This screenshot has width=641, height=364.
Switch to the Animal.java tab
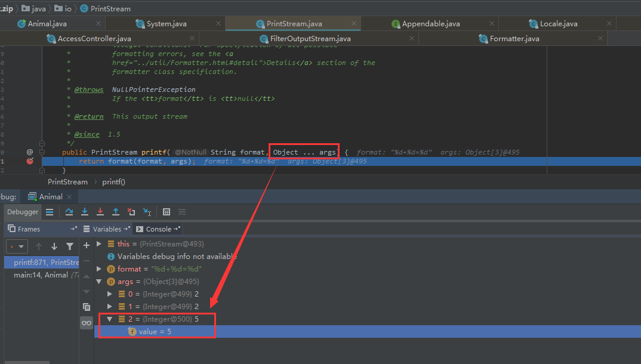(x=47, y=24)
